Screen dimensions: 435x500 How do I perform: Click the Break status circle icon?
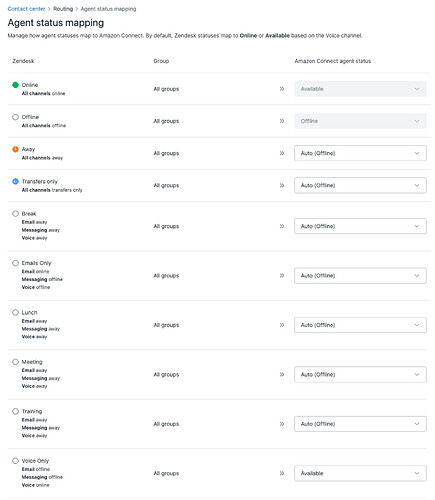pos(15,214)
